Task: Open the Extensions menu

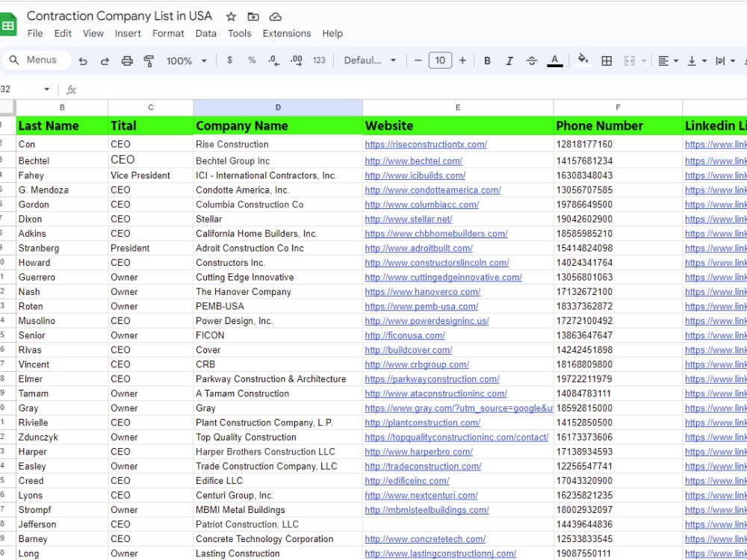Action: point(286,34)
